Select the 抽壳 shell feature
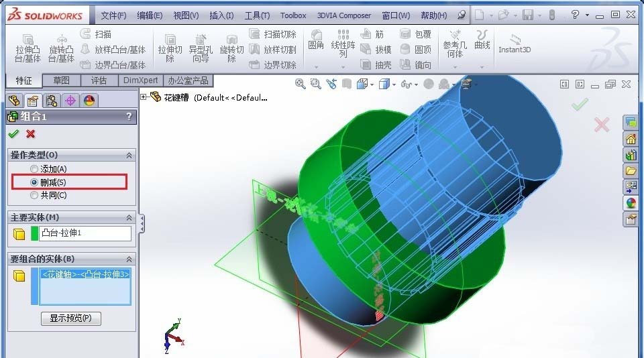Screen dimensions: 644x358 [376, 65]
